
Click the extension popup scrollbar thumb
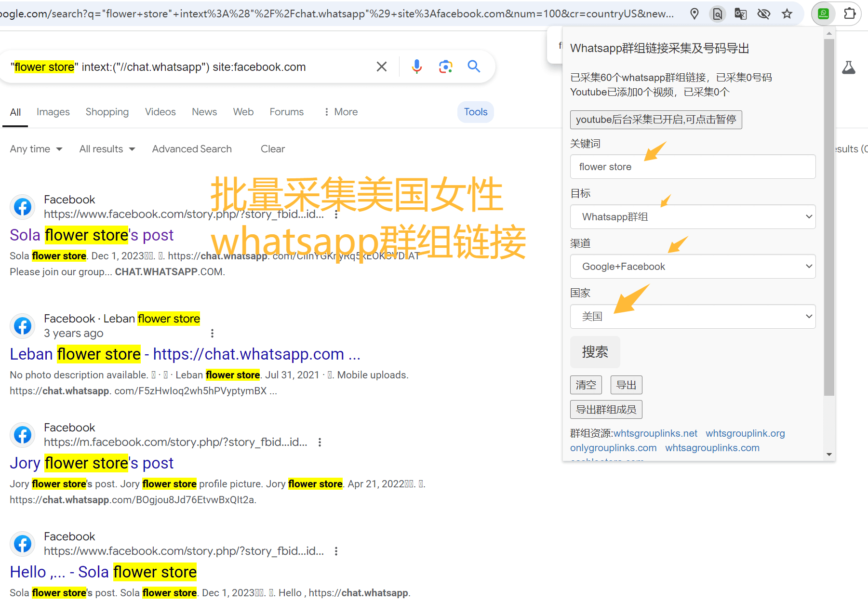829,217
